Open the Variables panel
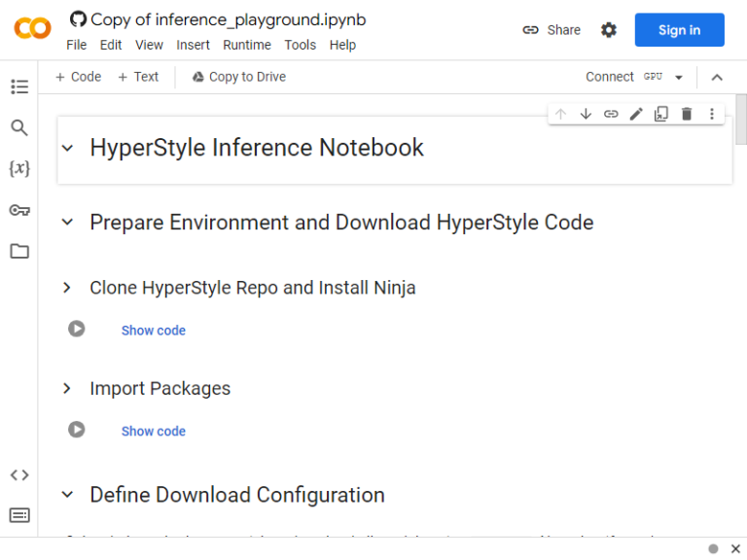The image size is (747, 560). [19, 168]
